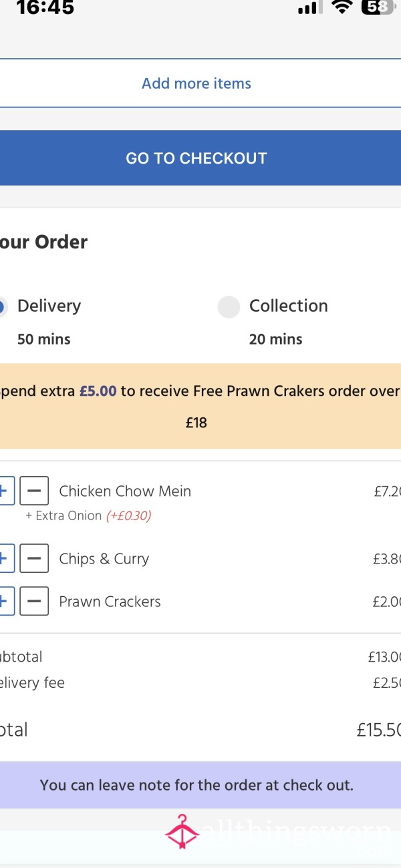
Task: Remove one Prawn Crackers using minus
Action: (x=34, y=602)
